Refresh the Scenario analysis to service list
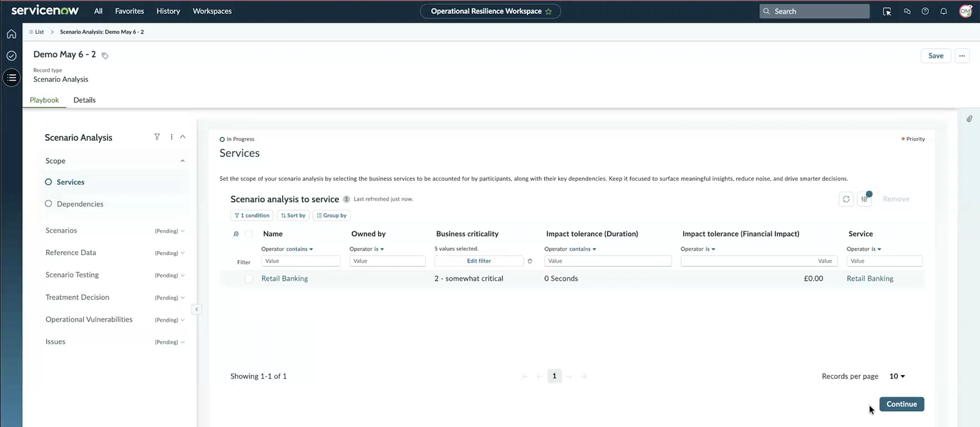This screenshot has width=980, height=427. coord(846,199)
